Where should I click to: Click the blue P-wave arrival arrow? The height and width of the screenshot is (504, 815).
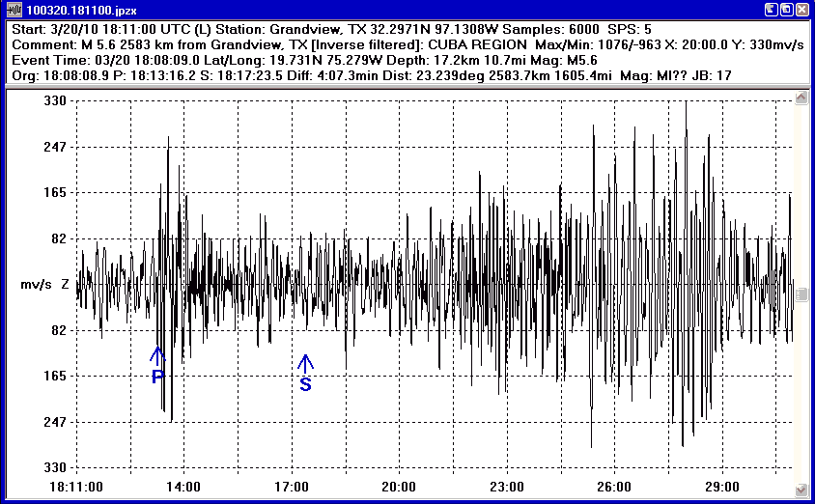pyautogui.click(x=158, y=354)
